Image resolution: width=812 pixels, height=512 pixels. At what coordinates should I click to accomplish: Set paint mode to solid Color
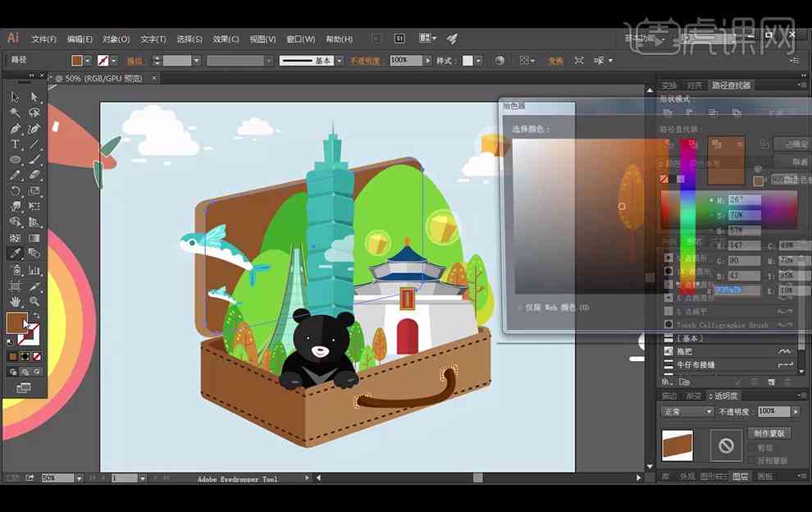point(13,357)
